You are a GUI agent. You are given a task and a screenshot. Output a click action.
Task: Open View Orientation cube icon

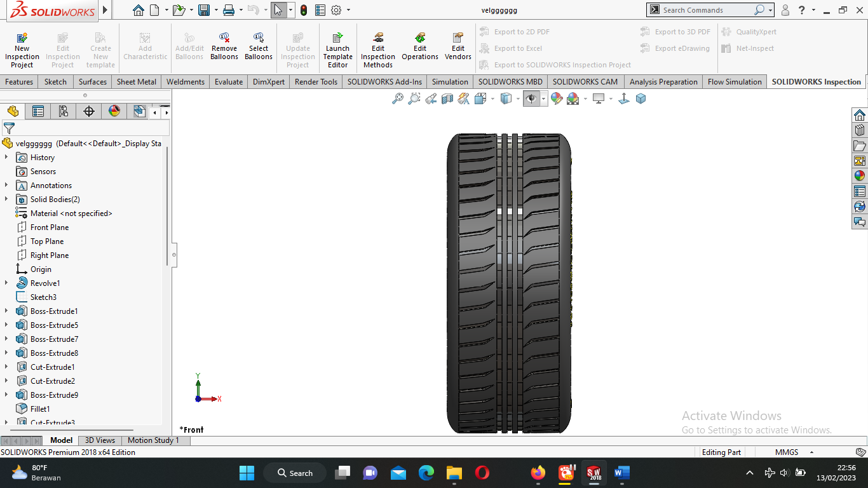pyautogui.click(x=480, y=98)
